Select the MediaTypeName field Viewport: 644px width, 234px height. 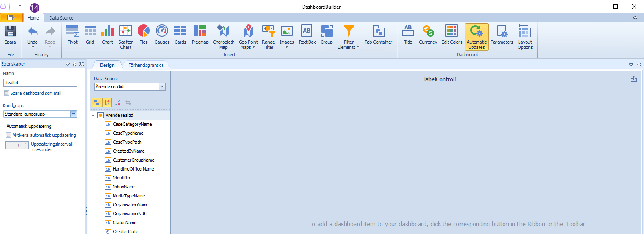(x=130, y=196)
